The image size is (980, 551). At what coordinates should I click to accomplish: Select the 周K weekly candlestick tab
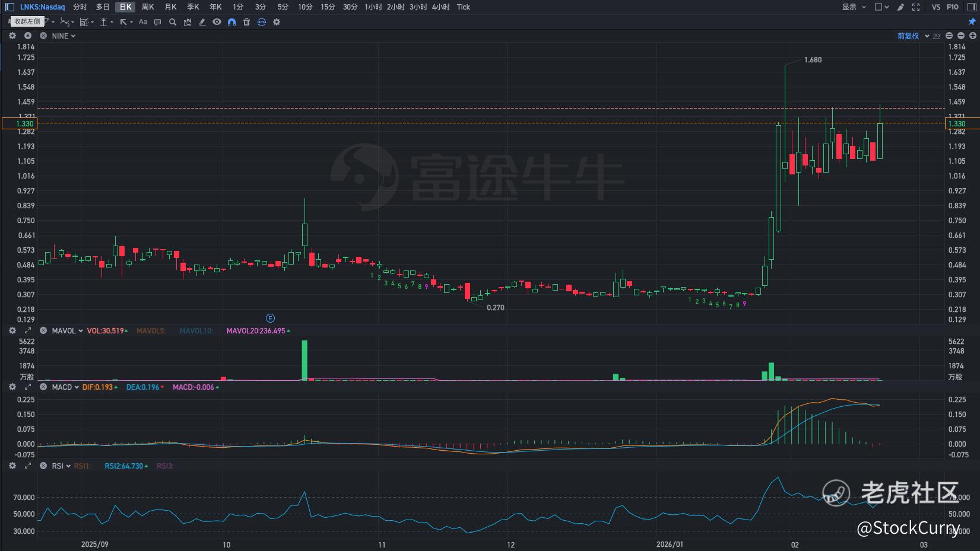coord(148,7)
